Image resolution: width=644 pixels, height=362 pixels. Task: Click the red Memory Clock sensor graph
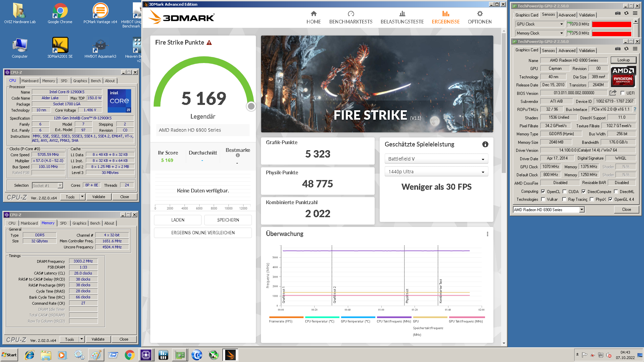(611, 33)
